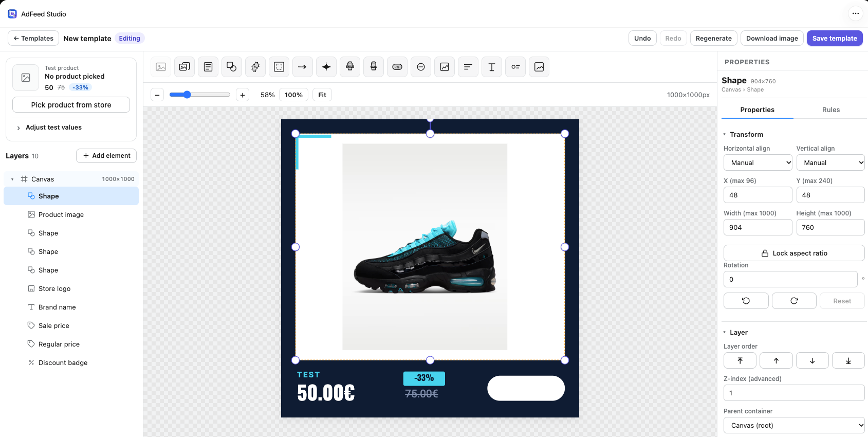The image size is (868, 437).
Task: Select the text cursor T tool
Action: 492,67
